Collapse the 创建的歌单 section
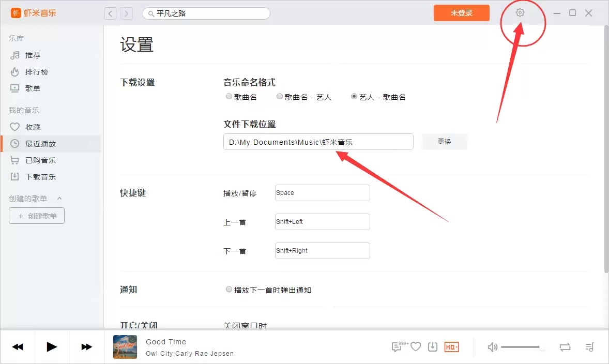The height and width of the screenshot is (364, 609). click(58, 198)
